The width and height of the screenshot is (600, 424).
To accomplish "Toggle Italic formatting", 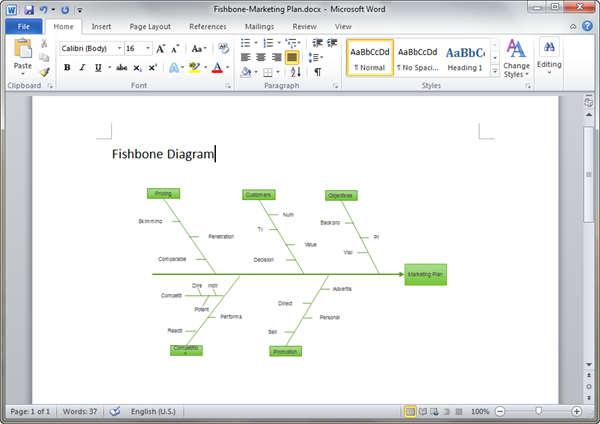I will coord(82,68).
